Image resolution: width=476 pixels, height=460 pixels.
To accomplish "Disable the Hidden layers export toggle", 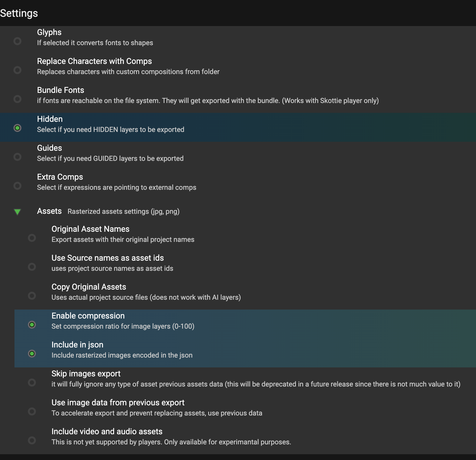I will coord(17,128).
